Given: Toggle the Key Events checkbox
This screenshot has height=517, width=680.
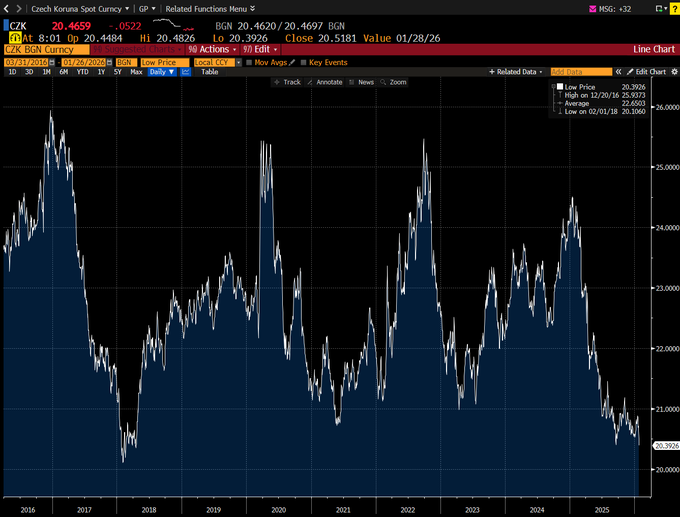Looking at the screenshot, I should pyautogui.click(x=302, y=61).
